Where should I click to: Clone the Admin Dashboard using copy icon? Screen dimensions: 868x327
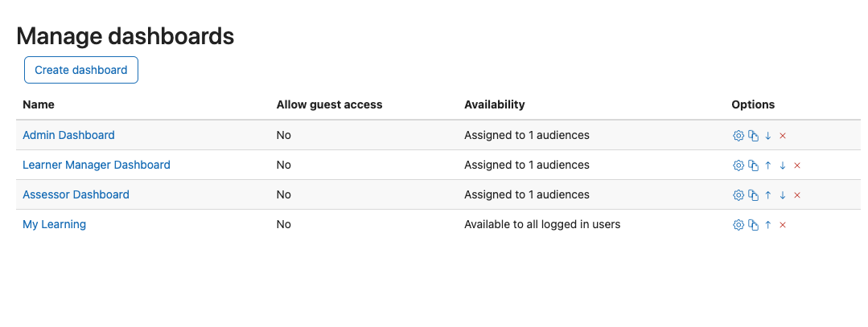point(753,136)
